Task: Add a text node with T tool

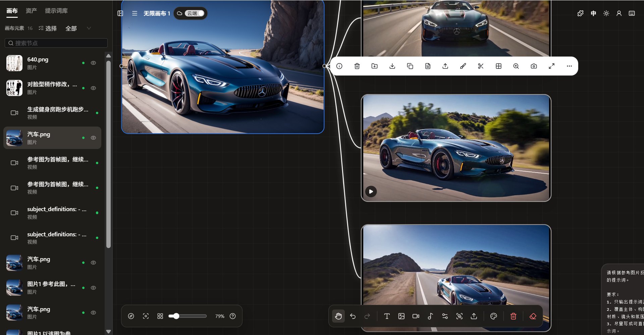Action: (387, 316)
